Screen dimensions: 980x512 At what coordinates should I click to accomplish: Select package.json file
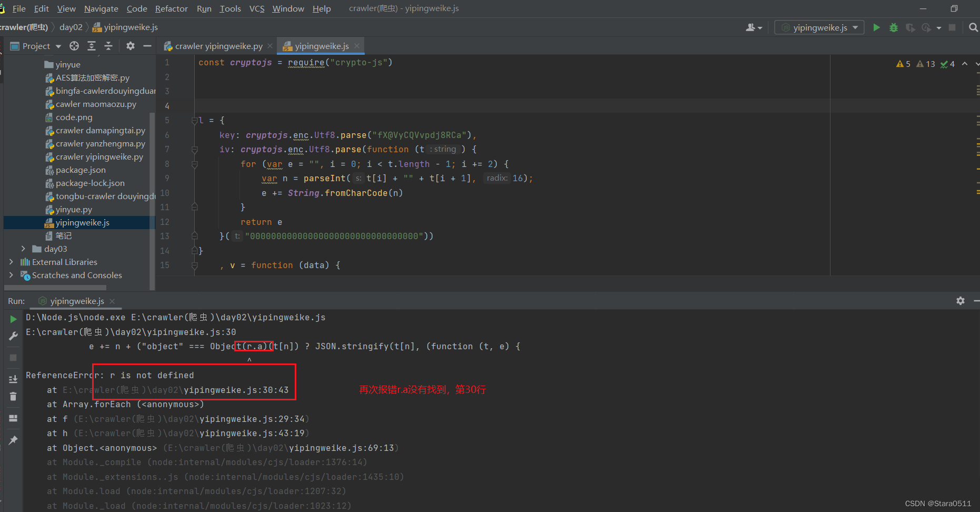pyautogui.click(x=75, y=170)
